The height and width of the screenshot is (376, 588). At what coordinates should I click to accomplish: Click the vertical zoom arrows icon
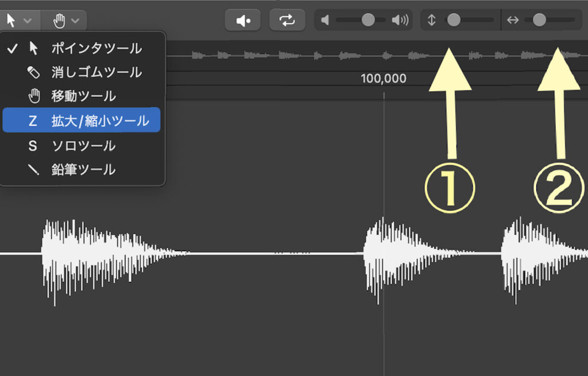coord(432,21)
